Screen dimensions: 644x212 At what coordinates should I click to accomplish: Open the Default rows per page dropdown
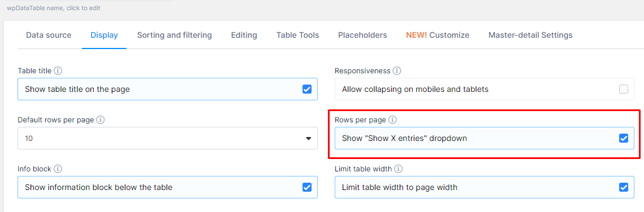pos(168,138)
